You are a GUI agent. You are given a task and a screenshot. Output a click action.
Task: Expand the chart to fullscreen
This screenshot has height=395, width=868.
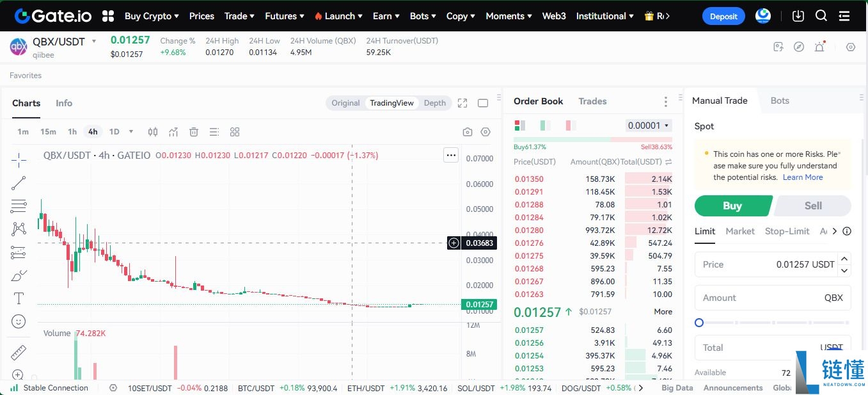pyautogui.click(x=462, y=103)
